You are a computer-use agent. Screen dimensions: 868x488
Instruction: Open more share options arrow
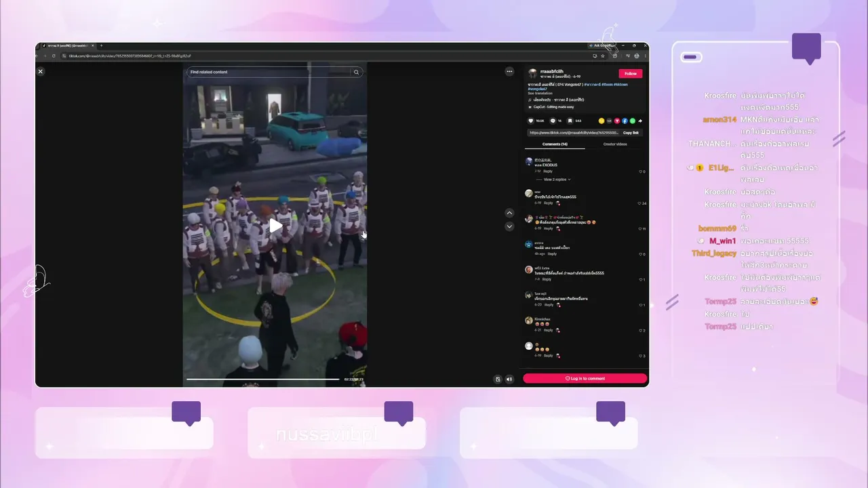coord(640,121)
